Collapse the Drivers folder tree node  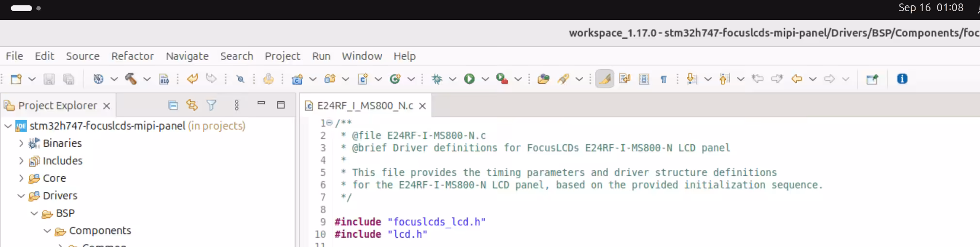click(21, 196)
